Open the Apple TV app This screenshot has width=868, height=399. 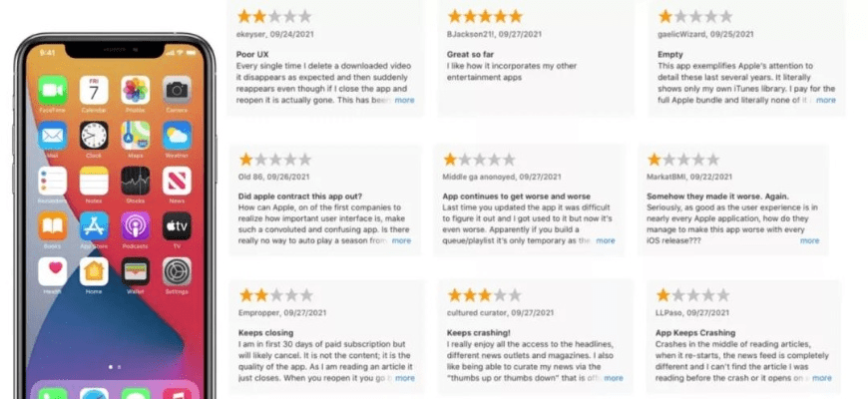177,225
